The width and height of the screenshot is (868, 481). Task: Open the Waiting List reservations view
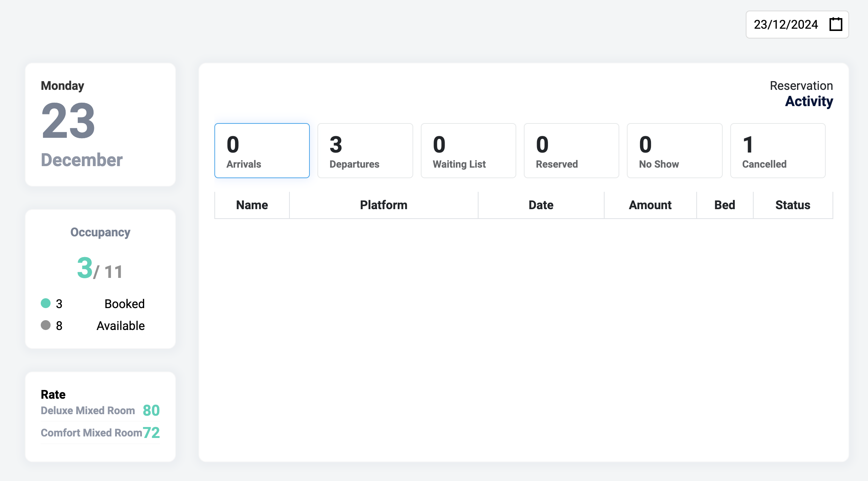(468, 150)
